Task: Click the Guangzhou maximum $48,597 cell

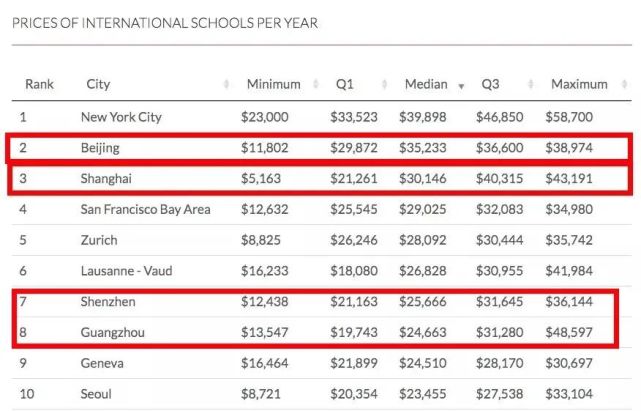Action: (569, 332)
